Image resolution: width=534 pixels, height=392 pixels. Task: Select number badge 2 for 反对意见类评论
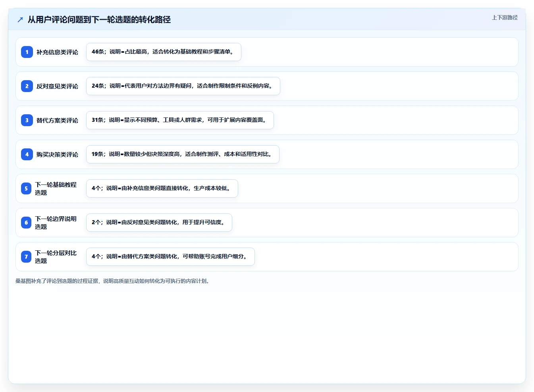pyautogui.click(x=27, y=86)
